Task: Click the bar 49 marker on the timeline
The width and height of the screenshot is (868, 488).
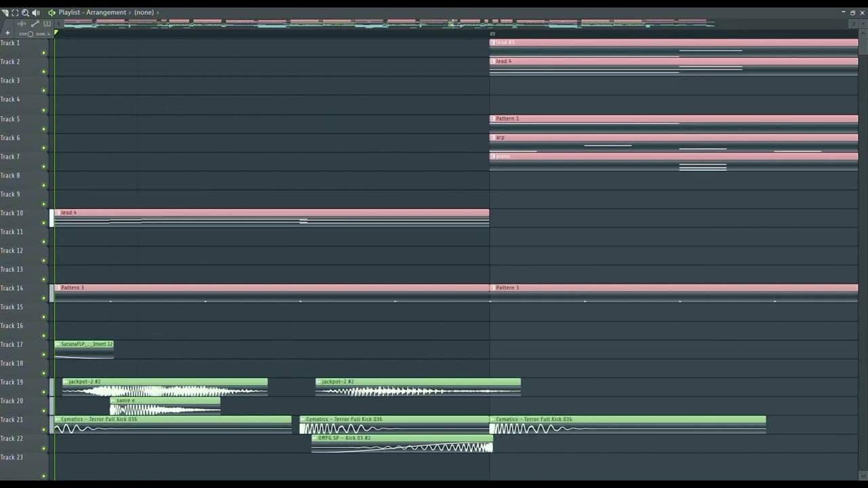Action: pos(492,34)
